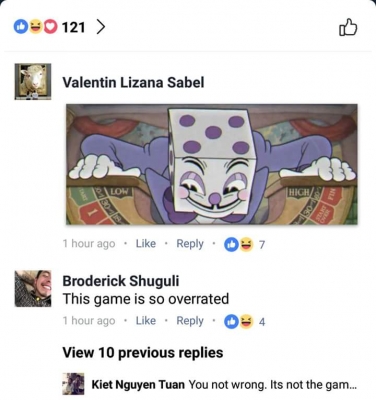376x400 pixels.
Task: Visit Broderick Shuguli's profile name
Action: point(121,281)
